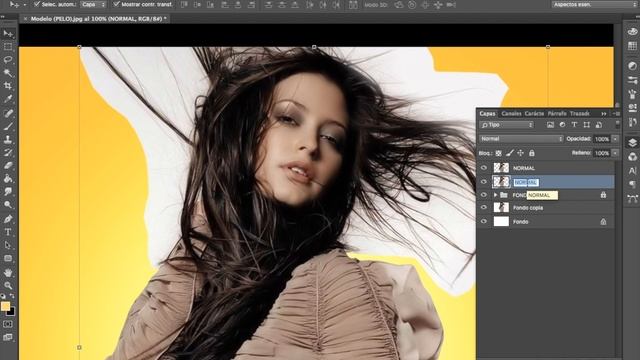640x360 pixels.
Task: Open the Layers panel flyout menu
Action: (617, 113)
